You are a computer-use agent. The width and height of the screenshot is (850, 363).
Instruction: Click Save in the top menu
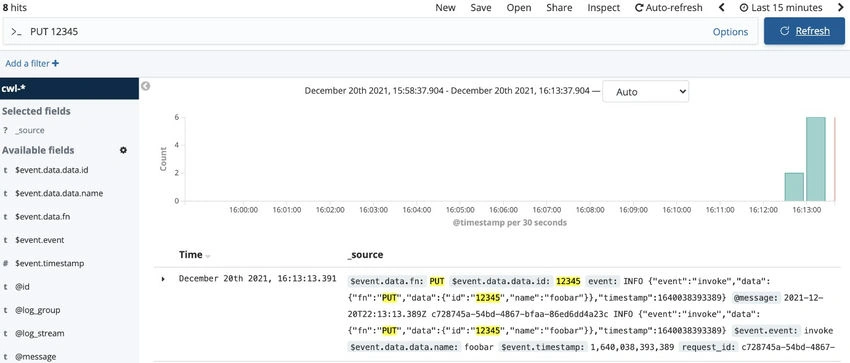tap(481, 8)
